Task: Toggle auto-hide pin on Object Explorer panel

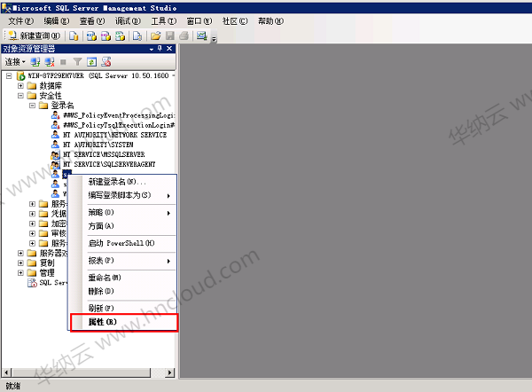Action: (160, 49)
